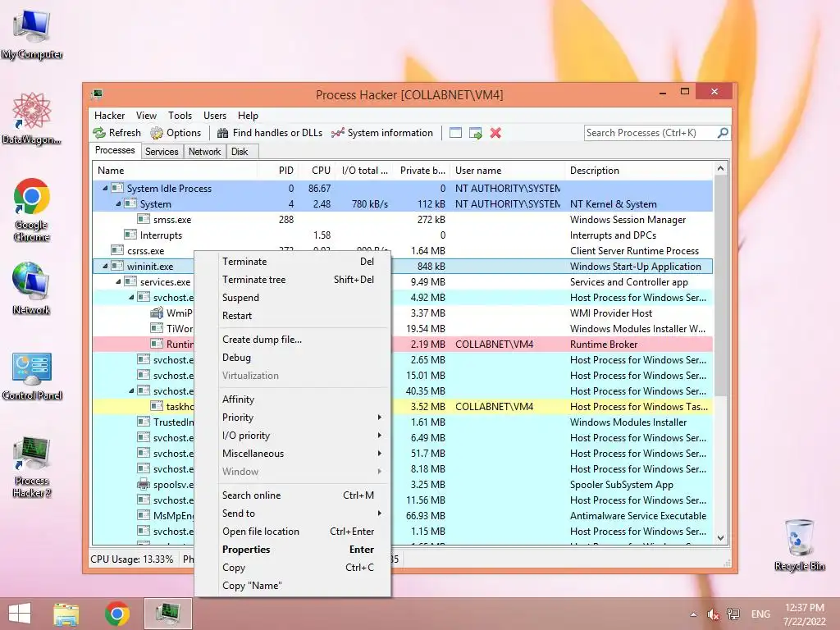Image resolution: width=840 pixels, height=630 pixels.
Task: Click the magnifier icon in search box
Action: click(723, 132)
